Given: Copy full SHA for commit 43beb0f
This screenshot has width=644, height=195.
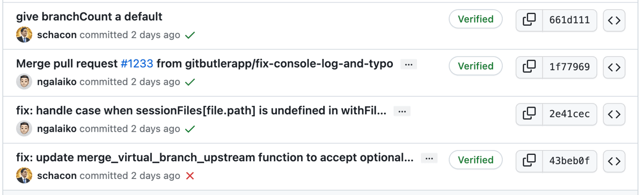Looking at the screenshot, I should coord(529,160).
